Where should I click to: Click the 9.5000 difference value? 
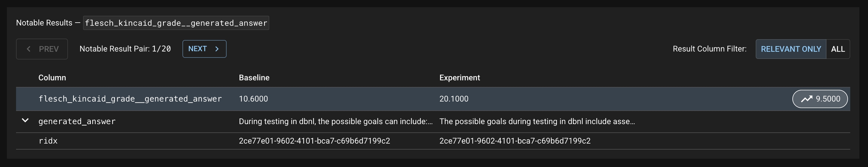point(828,99)
